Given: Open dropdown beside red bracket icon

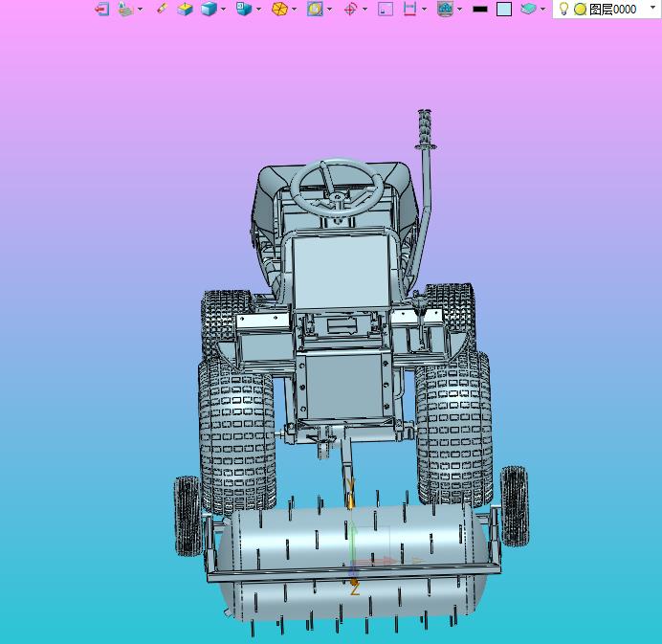Looking at the screenshot, I should 424,10.
